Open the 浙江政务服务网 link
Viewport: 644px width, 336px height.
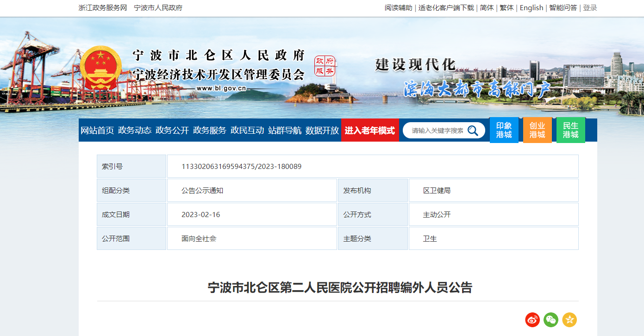tap(103, 8)
